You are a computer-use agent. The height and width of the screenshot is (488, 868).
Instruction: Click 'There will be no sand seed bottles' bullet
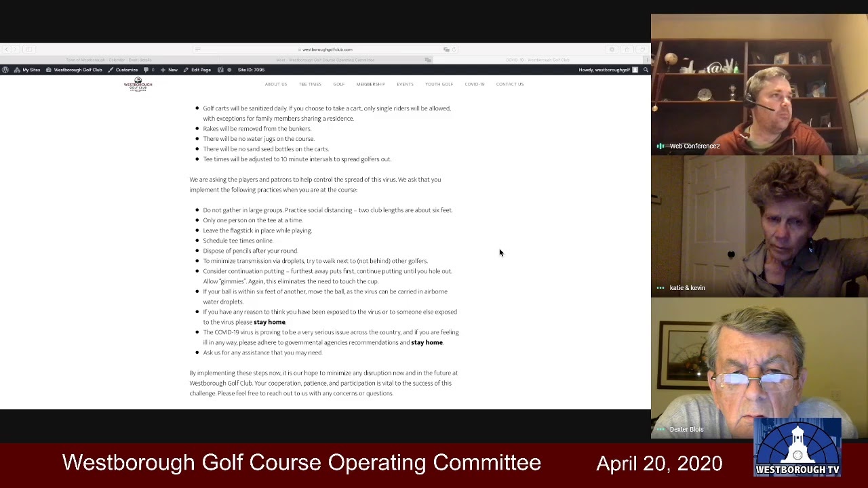coord(266,149)
